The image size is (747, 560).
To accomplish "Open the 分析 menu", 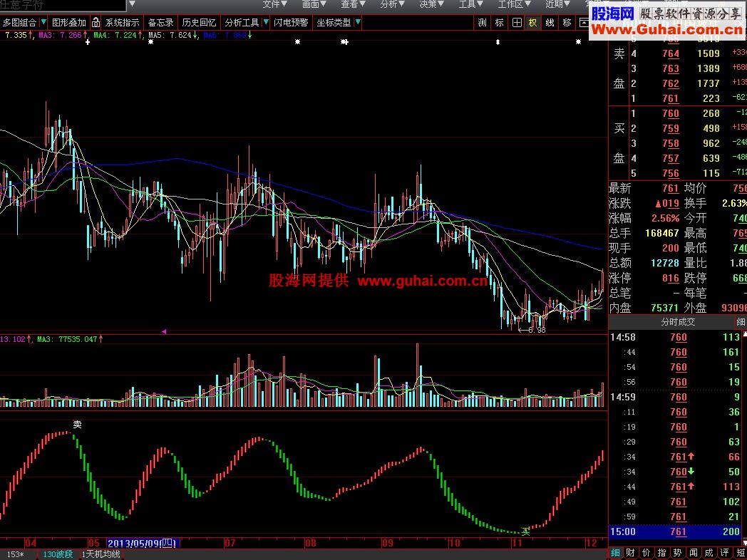I will pos(393,4).
